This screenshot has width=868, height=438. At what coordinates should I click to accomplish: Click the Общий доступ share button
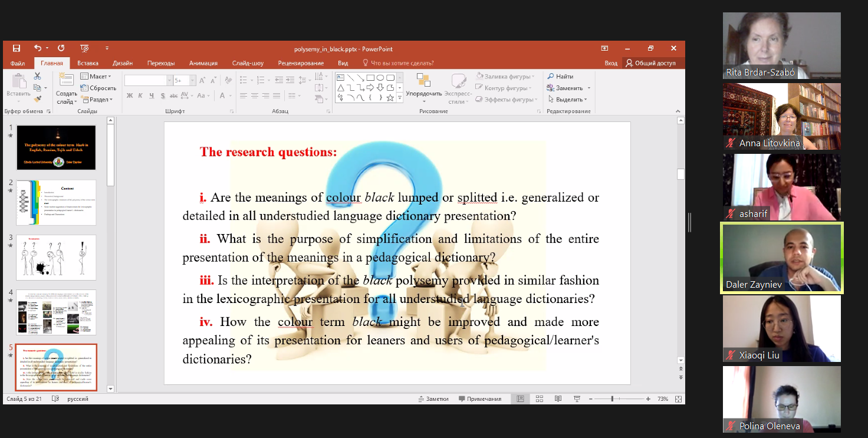pos(651,63)
